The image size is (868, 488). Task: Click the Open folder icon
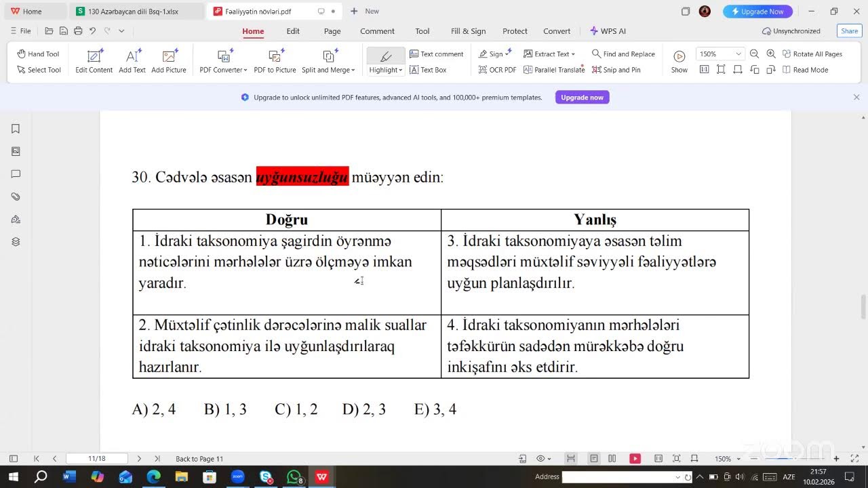coord(49,31)
